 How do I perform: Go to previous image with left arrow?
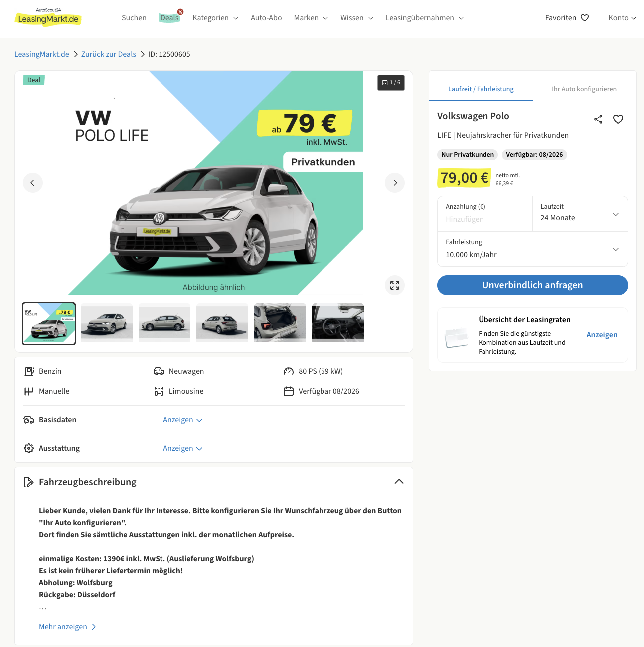click(33, 183)
